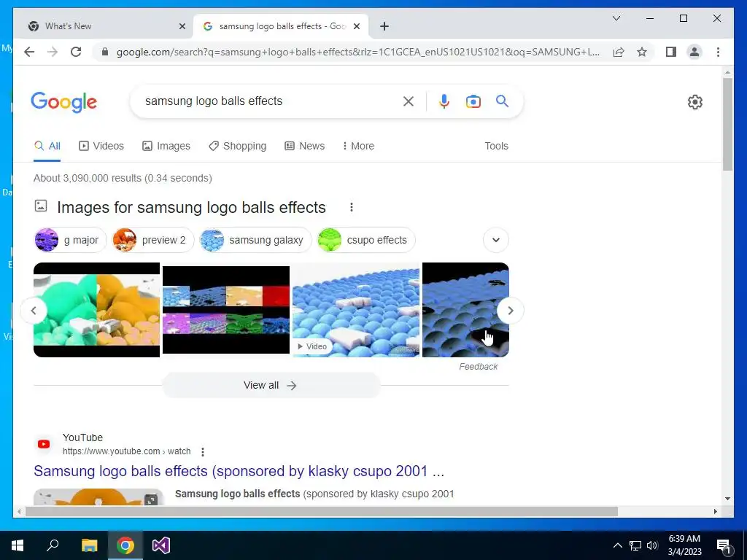747x560 pixels.
Task: Filter images by samsung galaxy chip
Action: coord(255,240)
